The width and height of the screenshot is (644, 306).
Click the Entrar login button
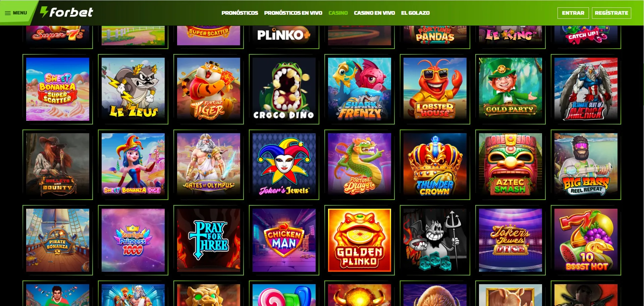point(573,13)
